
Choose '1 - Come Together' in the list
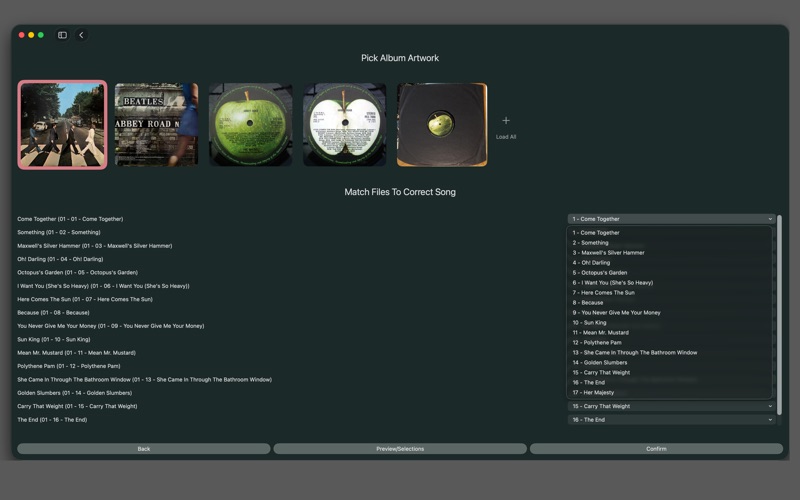[669, 233]
